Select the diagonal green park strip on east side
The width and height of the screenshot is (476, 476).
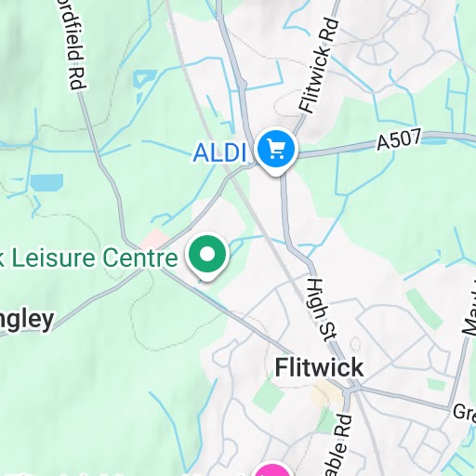424,310
